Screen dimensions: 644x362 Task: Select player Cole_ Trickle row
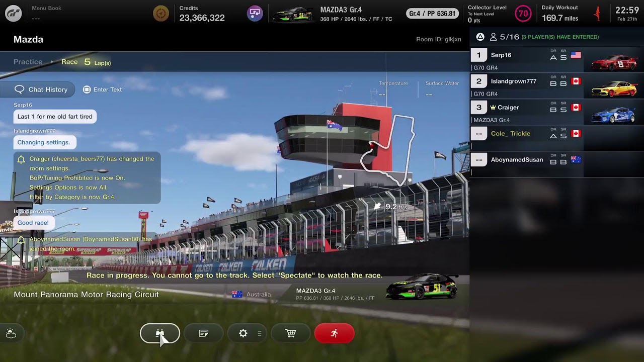pos(557,138)
